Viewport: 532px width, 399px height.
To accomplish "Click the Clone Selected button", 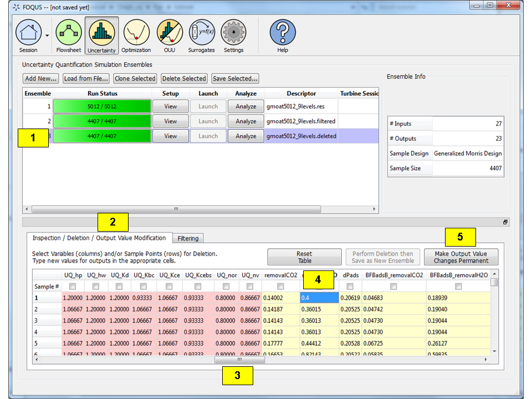I will pos(135,78).
